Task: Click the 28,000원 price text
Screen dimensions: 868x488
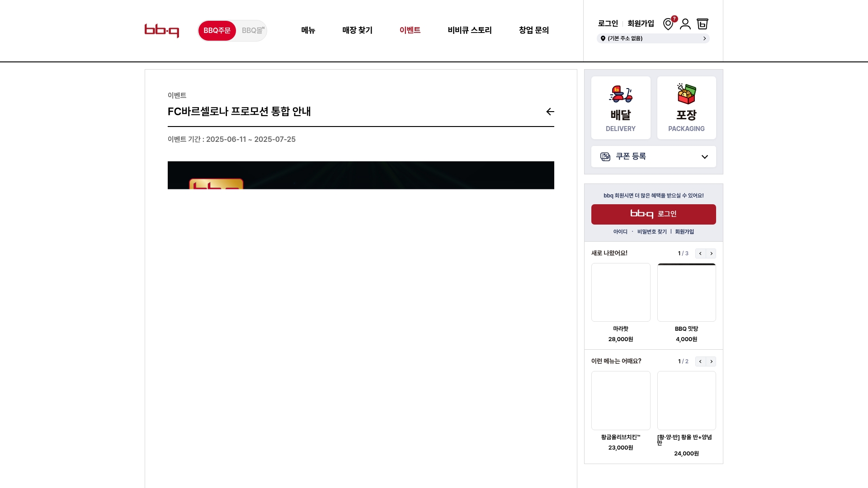Action: click(x=621, y=339)
